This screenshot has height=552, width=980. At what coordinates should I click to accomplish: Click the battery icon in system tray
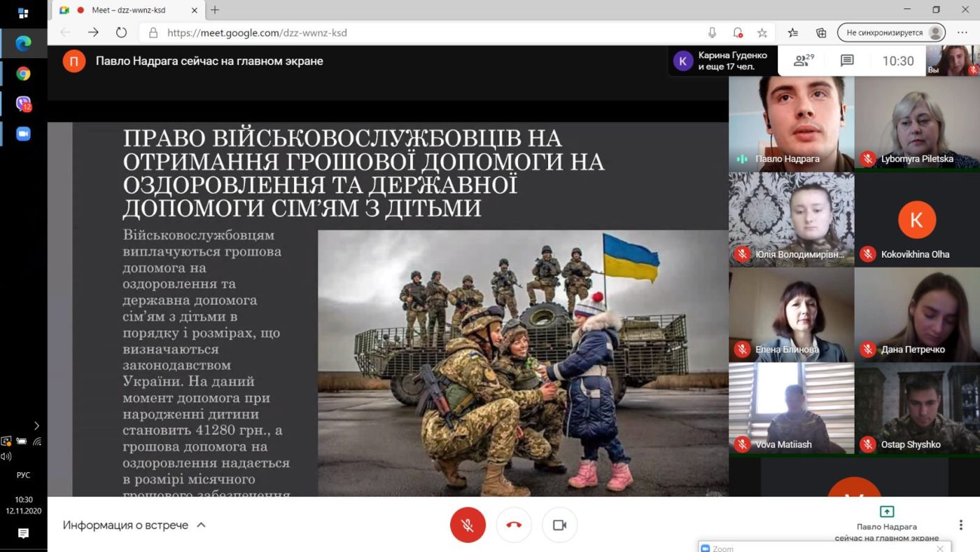[x=22, y=441]
